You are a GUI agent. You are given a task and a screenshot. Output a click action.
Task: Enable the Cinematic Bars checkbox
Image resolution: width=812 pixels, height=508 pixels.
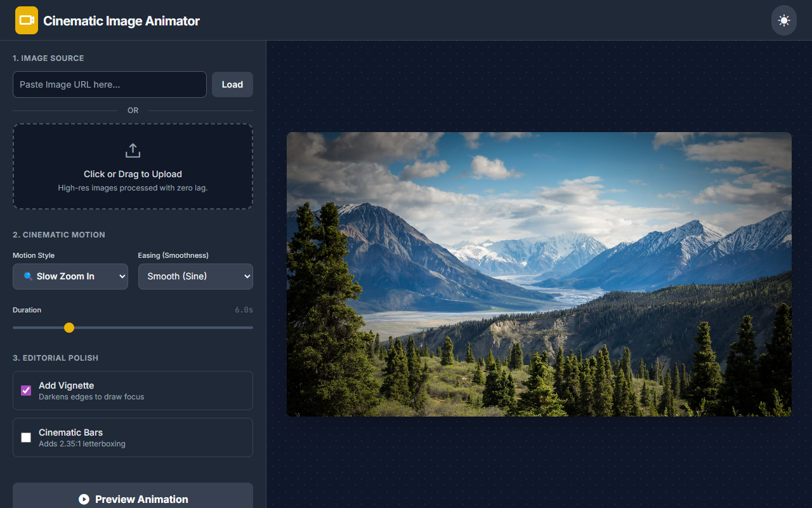click(x=26, y=438)
